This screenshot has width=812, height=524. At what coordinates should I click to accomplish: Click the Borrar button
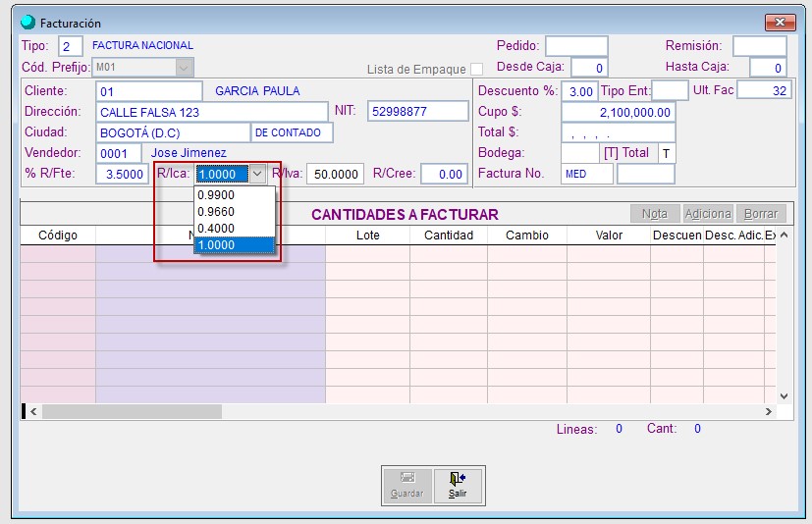761,213
